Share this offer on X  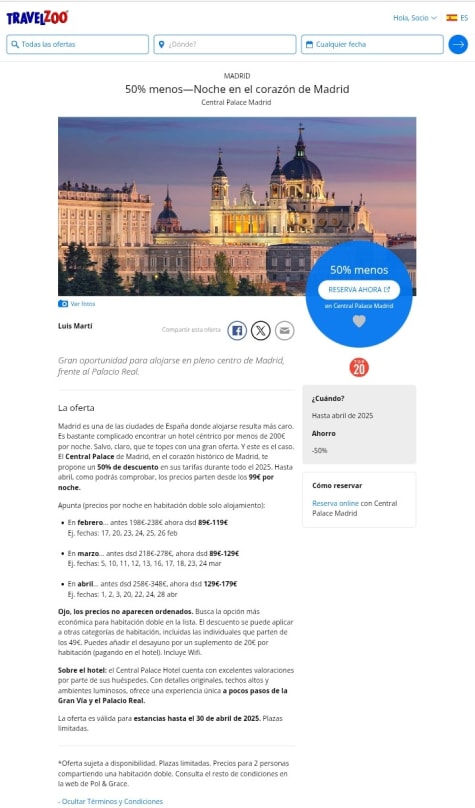pyautogui.click(x=261, y=330)
